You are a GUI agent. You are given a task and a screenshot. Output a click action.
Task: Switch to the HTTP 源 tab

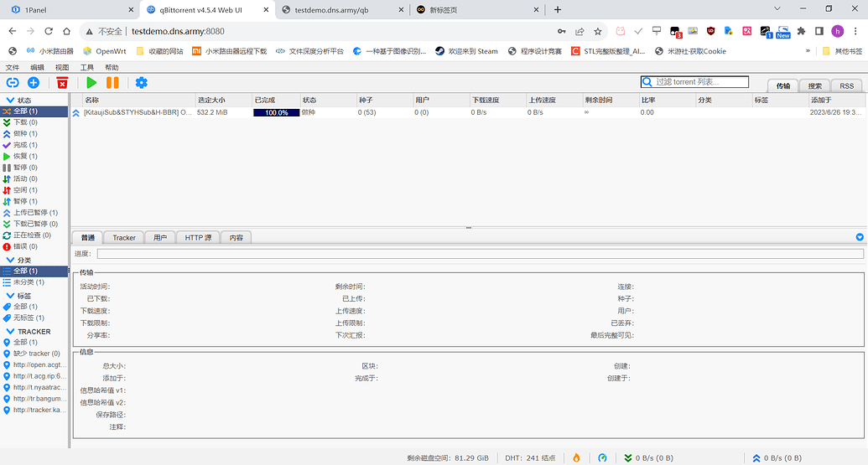coord(198,238)
